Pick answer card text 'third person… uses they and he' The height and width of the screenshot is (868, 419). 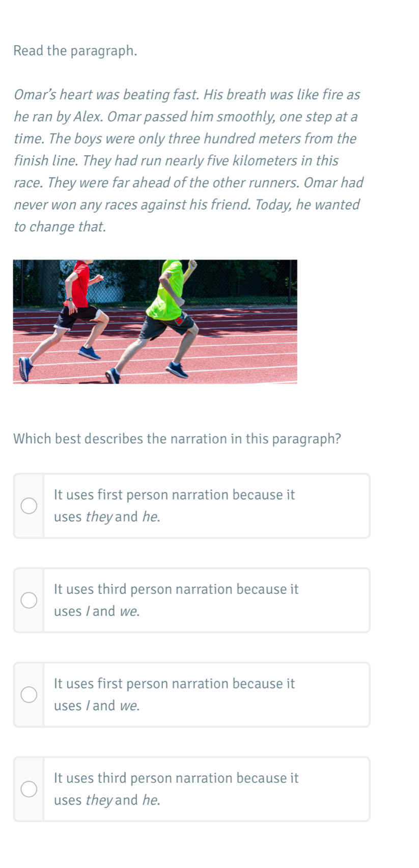pyautogui.click(x=176, y=789)
